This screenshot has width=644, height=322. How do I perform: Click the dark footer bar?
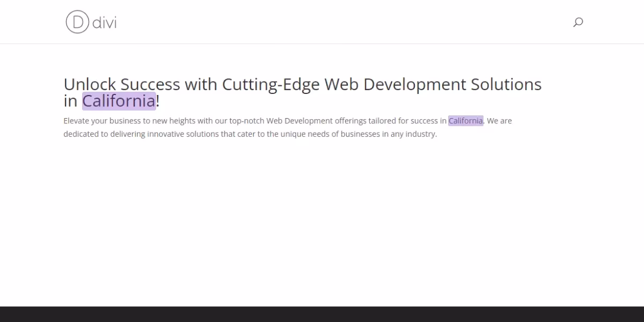pyautogui.click(x=322, y=314)
